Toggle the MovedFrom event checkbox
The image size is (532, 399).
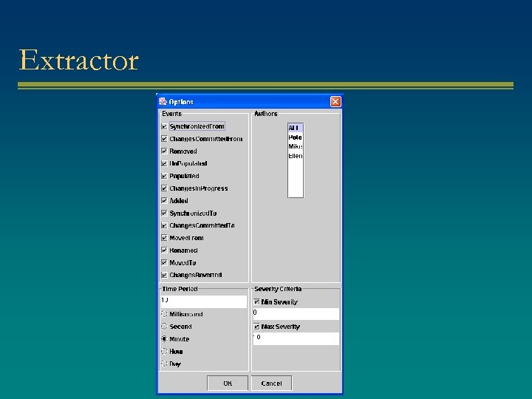(164, 238)
